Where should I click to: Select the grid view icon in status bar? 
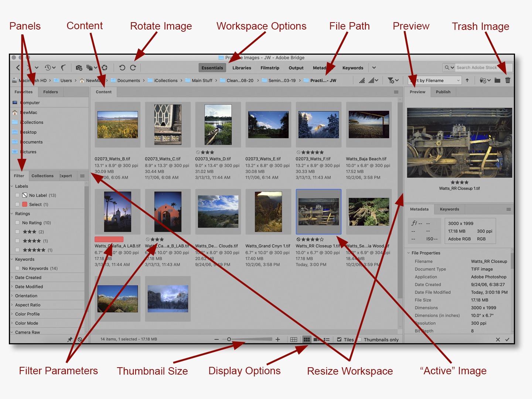point(294,339)
